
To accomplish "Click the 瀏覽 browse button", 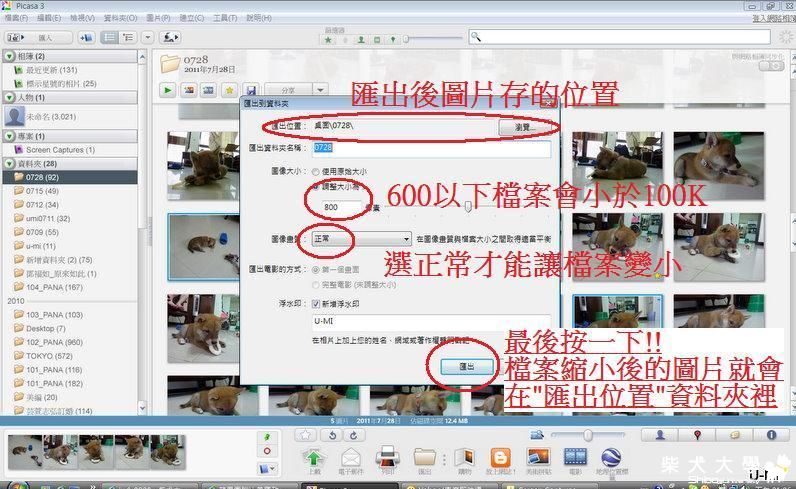I will (525, 128).
